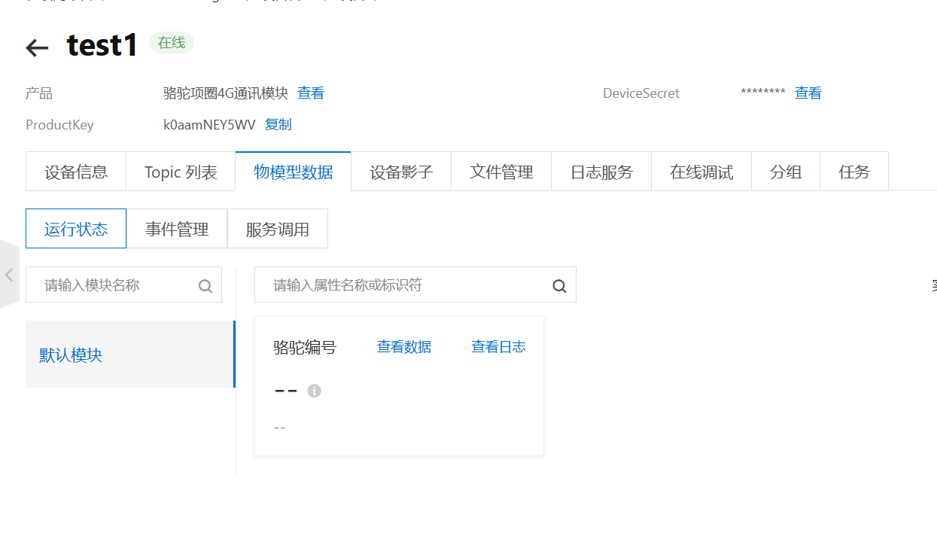937x560 pixels.
Task: Click the module name search magnifier icon
Action: click(205, 286)
